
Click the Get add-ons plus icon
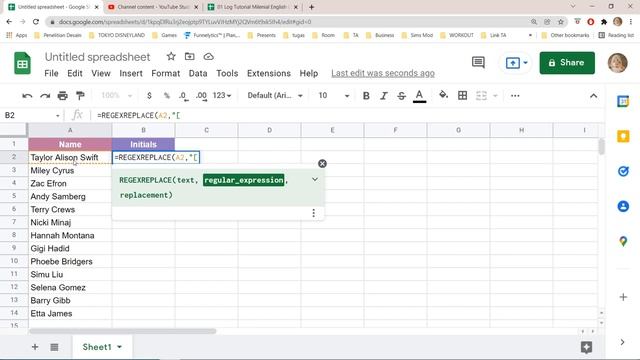click(623, 297)
